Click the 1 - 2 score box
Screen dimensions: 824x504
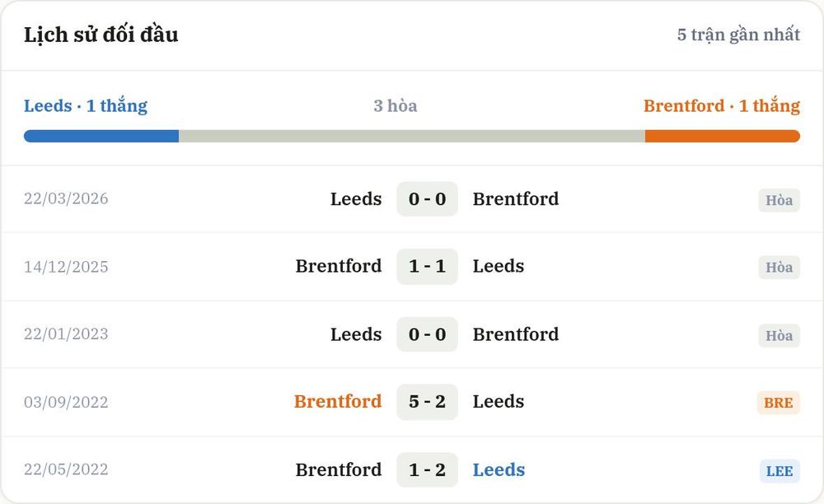[427, 469]
